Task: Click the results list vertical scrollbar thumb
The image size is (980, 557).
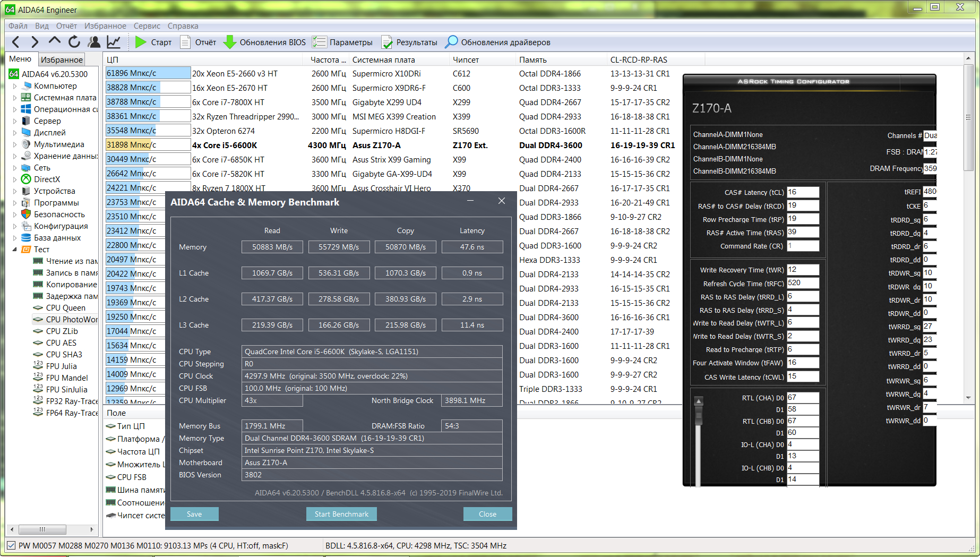Action: (x=968, y=117)
